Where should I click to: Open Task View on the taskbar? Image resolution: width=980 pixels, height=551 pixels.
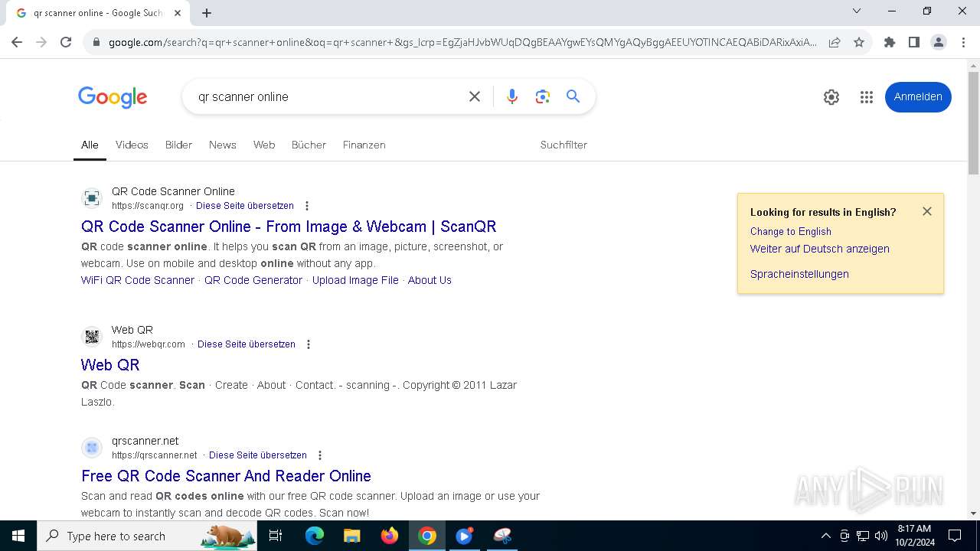click(276, 536)
